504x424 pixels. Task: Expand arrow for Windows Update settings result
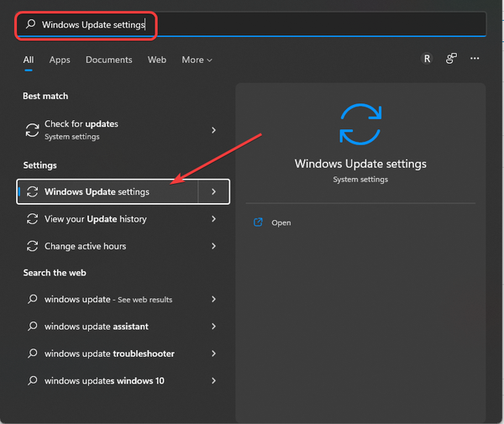point(213,191)
